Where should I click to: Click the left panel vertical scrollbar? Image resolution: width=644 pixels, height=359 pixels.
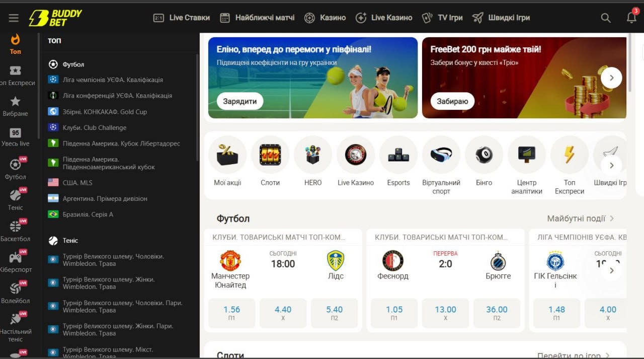[x=197, y=106]
